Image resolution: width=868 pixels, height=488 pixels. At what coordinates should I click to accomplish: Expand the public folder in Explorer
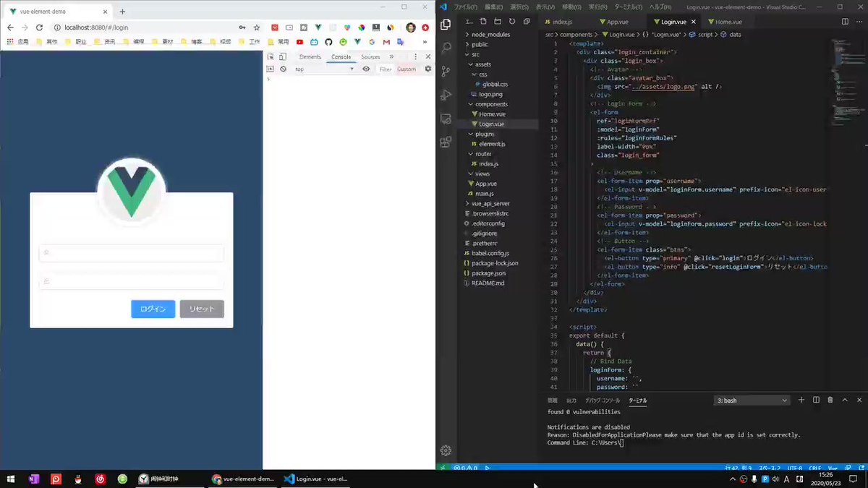click(480, 44)
